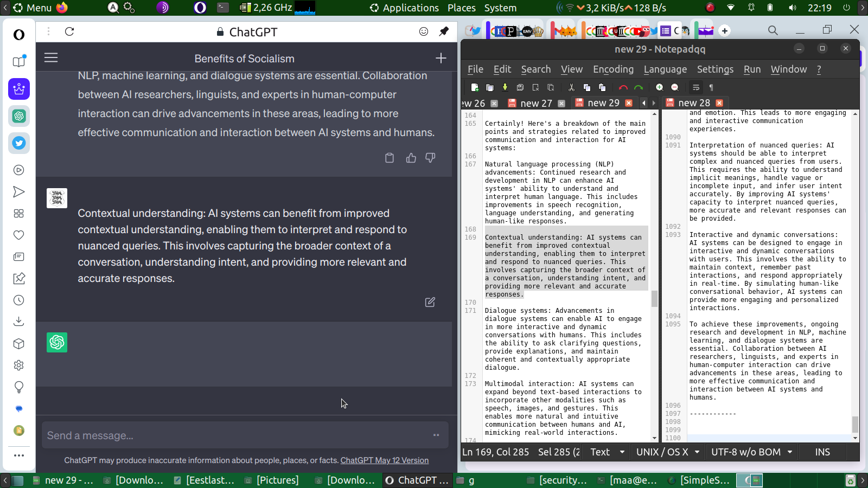The image size is (868, 488).
Task: Switch to the new 27 tab
Action: (x=536, y=103)
